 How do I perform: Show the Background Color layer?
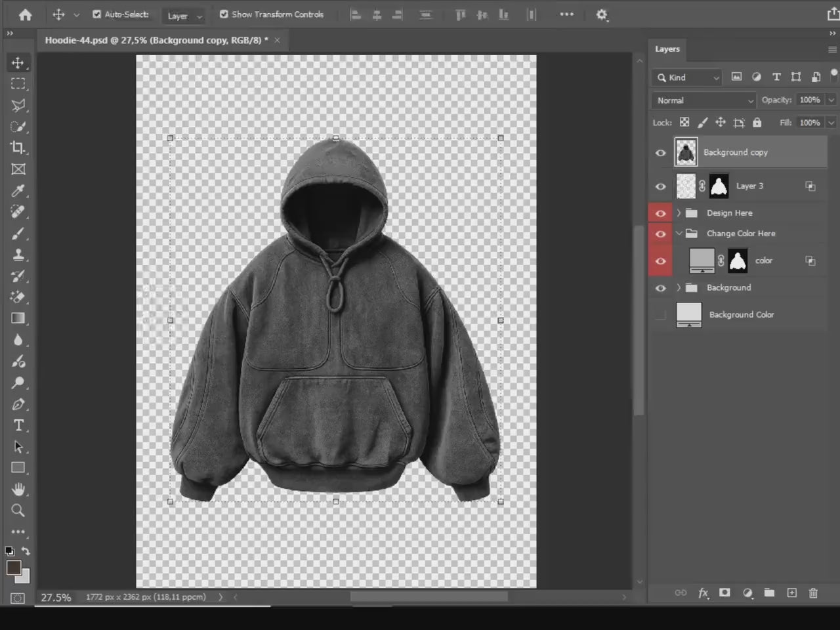coord(660,314)
